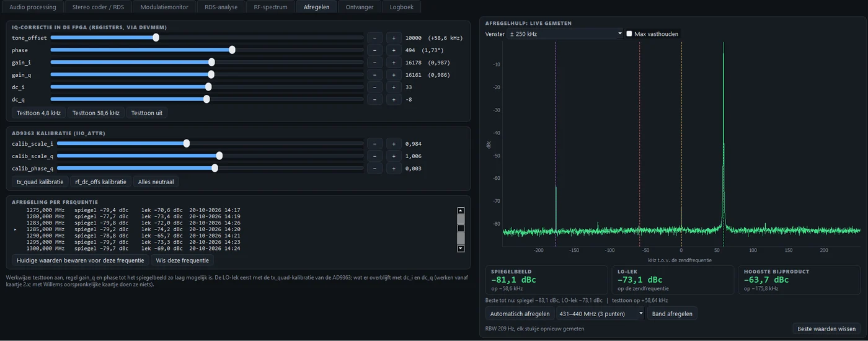Viewport: 868px width, 341px height.
Task: Click frequency list scroll-down arrow
Action: [x=461, y=249]
